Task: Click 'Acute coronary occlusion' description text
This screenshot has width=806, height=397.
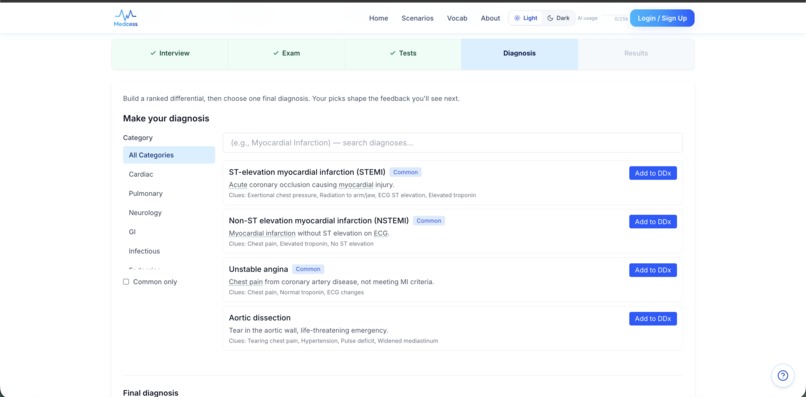Action: tap(312, 185)
